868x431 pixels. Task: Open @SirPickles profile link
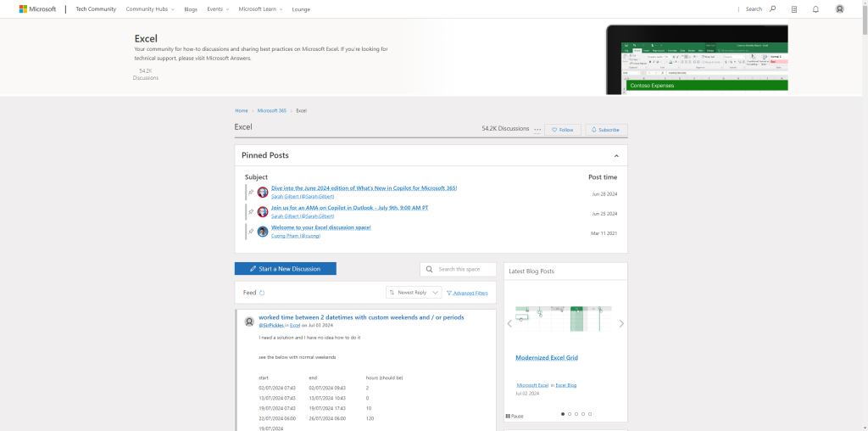[x=271, y=326]
